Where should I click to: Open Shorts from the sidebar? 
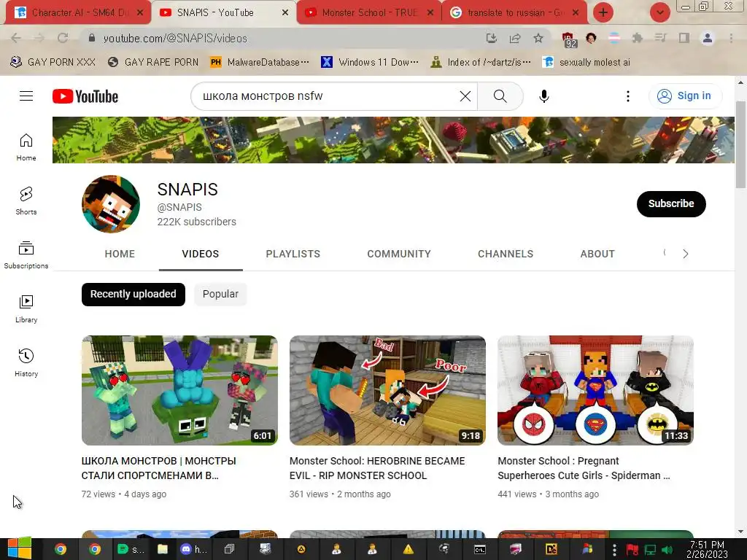click(x=26, y=201)
